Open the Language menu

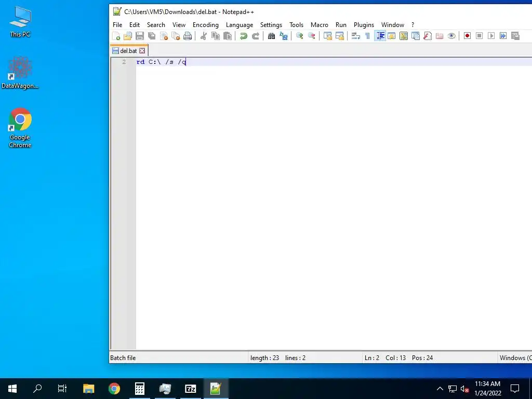[x=240, y=25]
